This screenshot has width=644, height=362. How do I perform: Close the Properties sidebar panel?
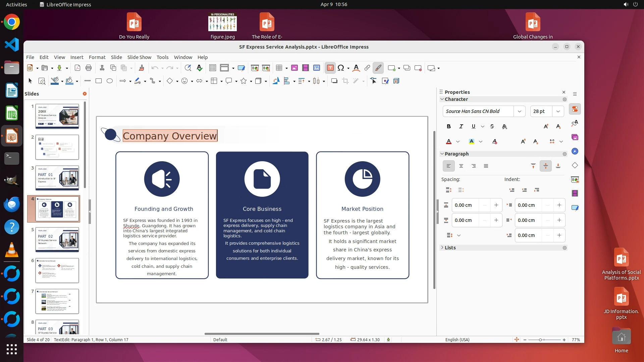pyautogui.click(x=564, y=92)
